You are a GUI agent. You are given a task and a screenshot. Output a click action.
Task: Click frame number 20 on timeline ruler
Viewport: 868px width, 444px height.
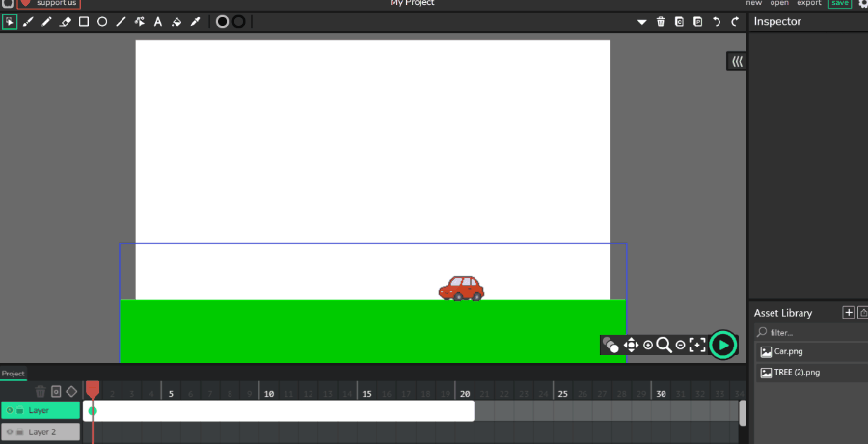tap(465, 394)
